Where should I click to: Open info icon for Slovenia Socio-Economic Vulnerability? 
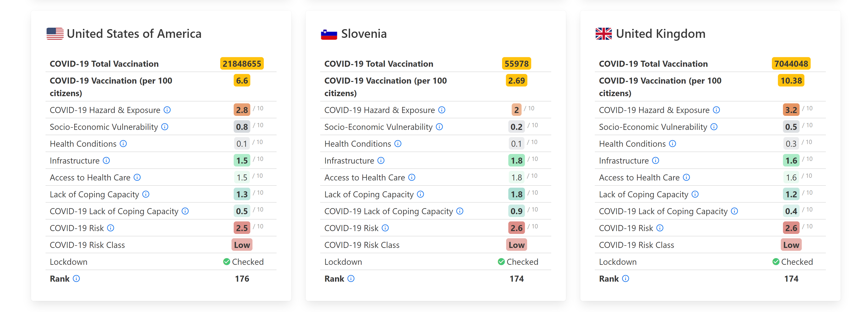pyautogui.click(x=439, y=127)
